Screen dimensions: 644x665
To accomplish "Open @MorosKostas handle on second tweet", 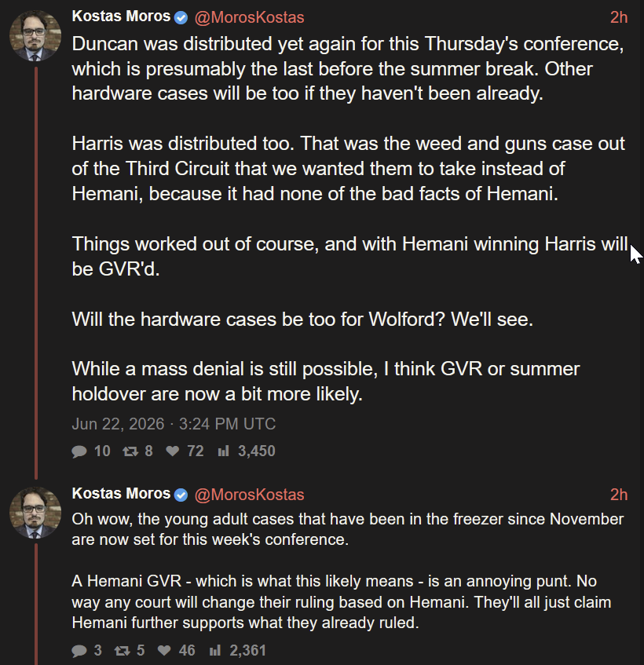I will (x=249, y=495).
